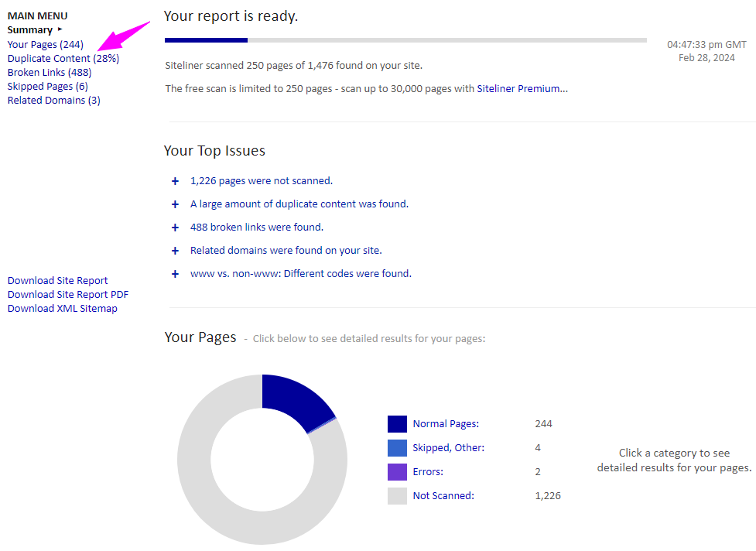
Task: Expand the '488 broken links' issue plus sign
Action: pyautogui.click(x=175, y=228)
